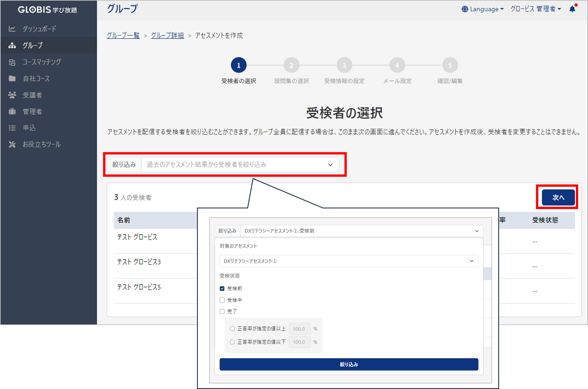Click the 3 人の受検者 count text
Viewport: 588px width, 389px height.
tap(132, 197)
